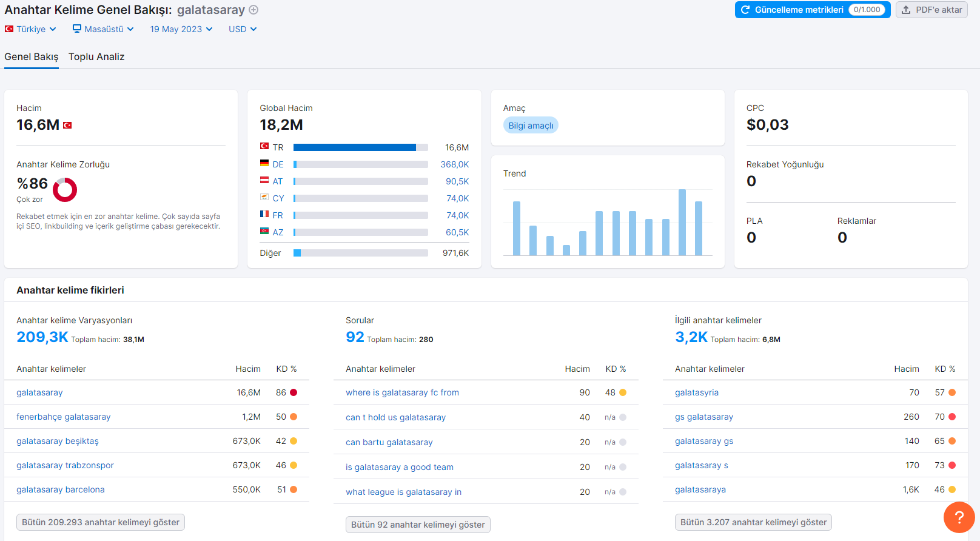Open can t hold us galatasaray link

click(396, 417)
